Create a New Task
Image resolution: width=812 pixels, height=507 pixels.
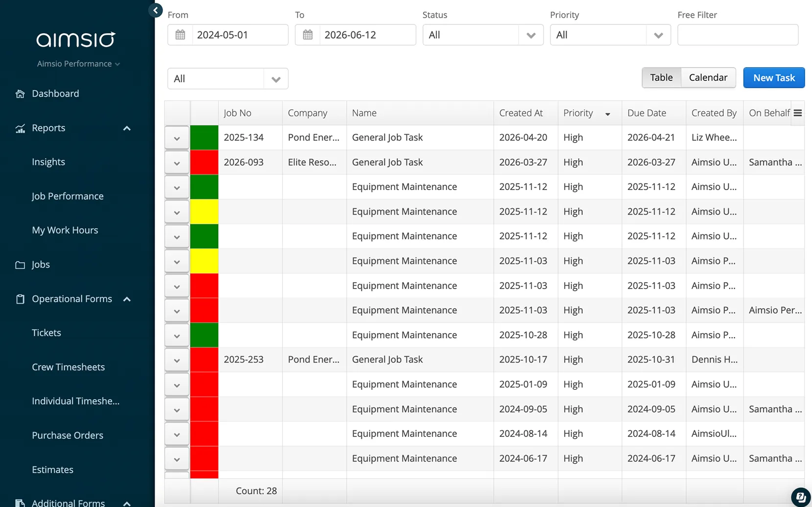[x=774, y=77]
